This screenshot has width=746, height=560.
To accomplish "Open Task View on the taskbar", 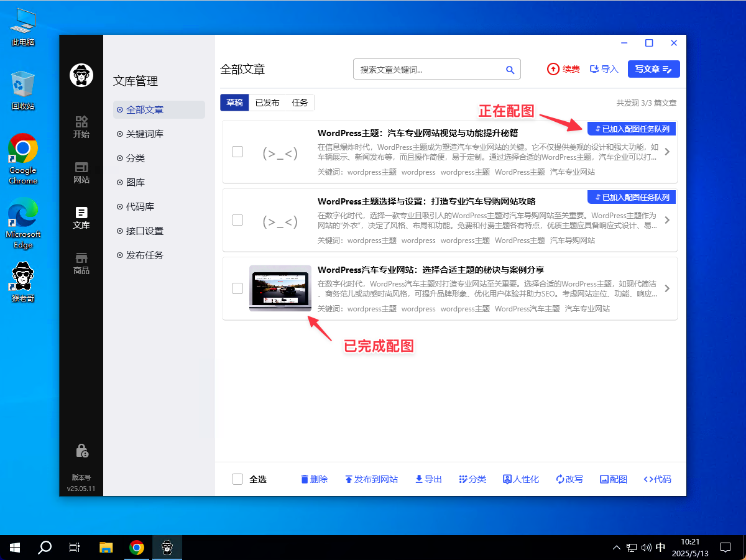I will [x=75, y=548].
